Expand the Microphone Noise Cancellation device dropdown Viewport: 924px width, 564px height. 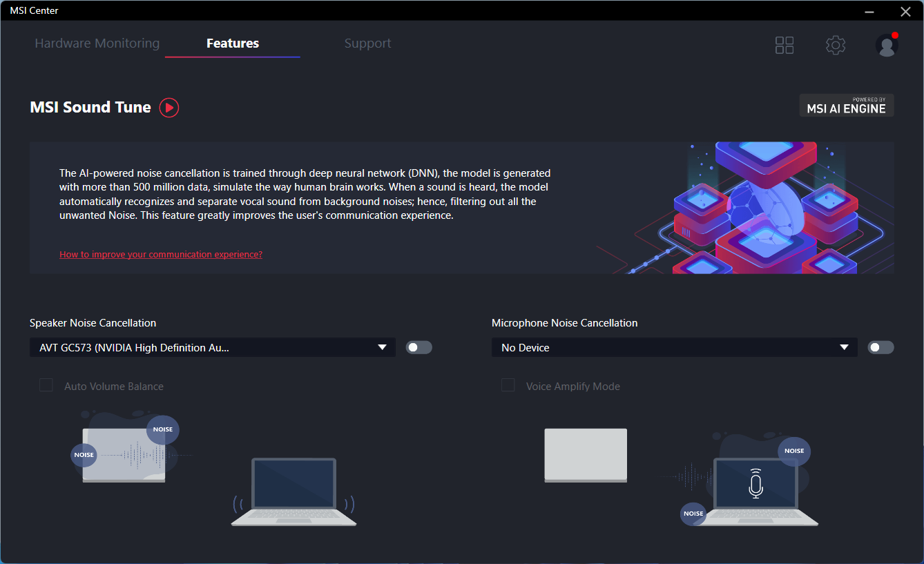pos(675,347)
